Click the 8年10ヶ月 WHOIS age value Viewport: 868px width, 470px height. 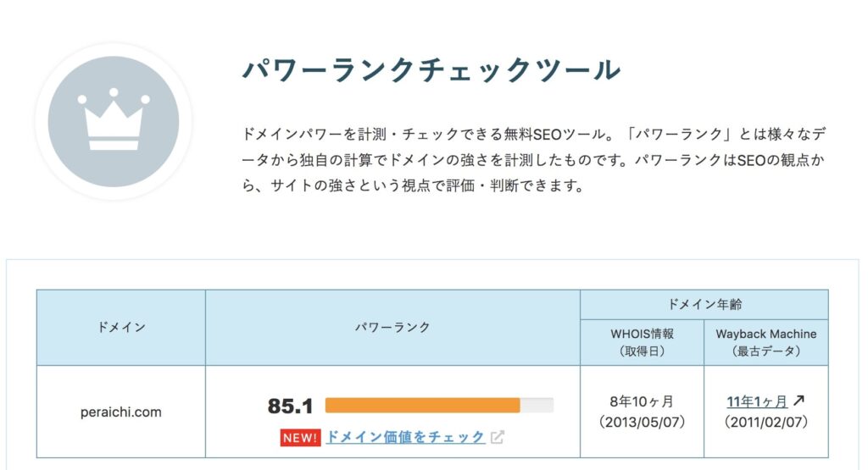(x=643, y=401)
